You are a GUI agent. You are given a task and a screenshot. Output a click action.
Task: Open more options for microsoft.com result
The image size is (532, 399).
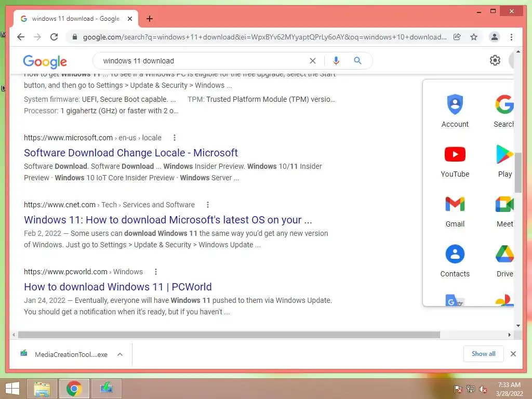(175, 138)
